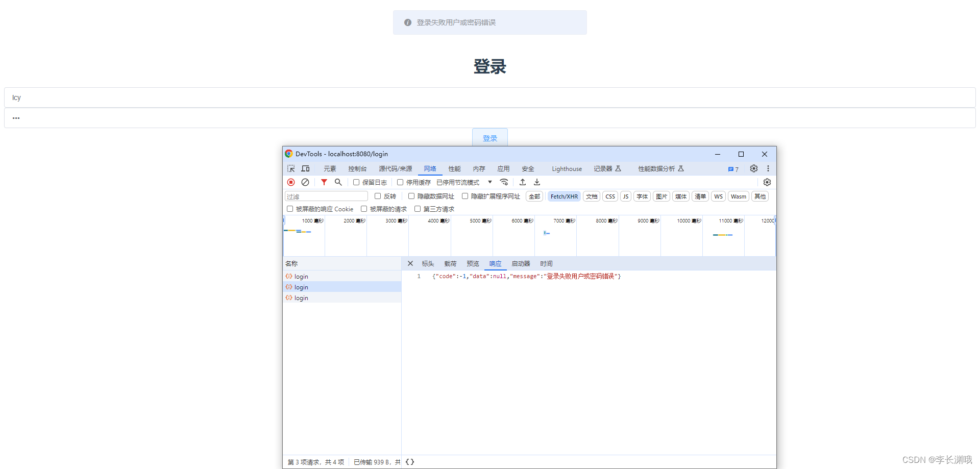Minimize the DevTools window
The height and width of the screenshot is (469, 980).
(718, 154)
